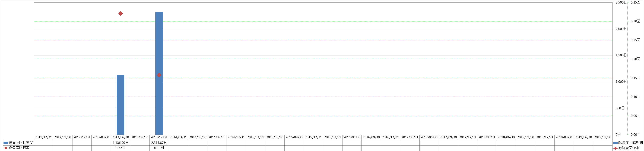Click the 500日 axis label

(620, 108)
